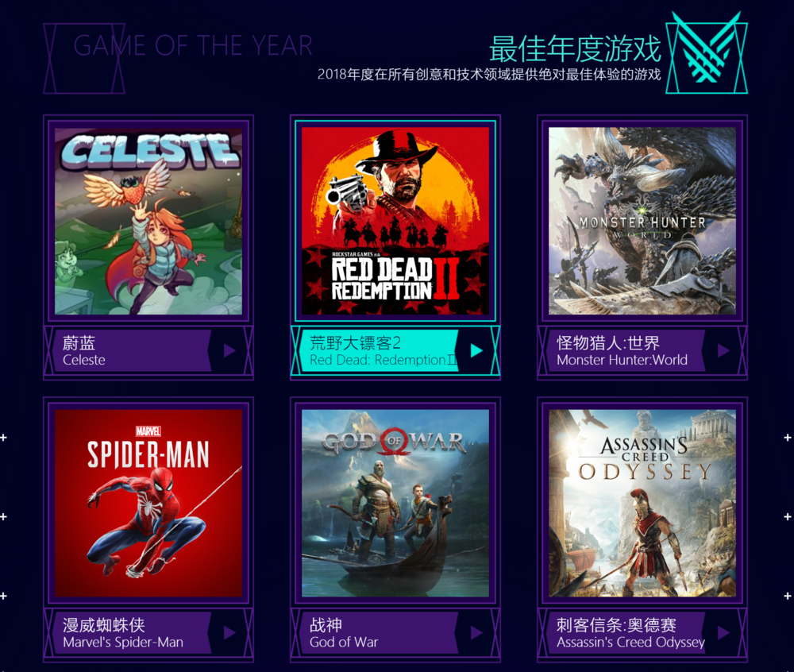Open the Celeste cover artwork
Image resolution: width=794 pixels, height=672 pixels.
(x=148, y=221)
